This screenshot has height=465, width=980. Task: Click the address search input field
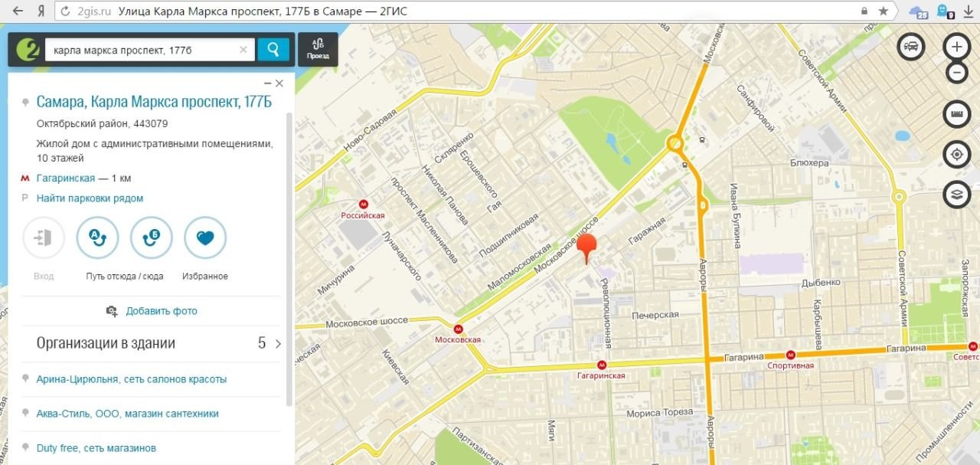(x=142, y=50)
